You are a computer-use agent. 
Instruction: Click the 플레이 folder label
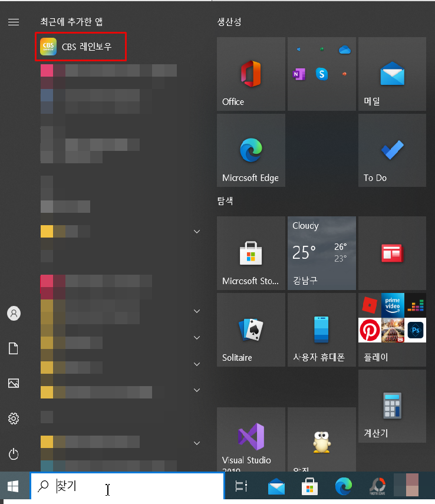[375, 357]
